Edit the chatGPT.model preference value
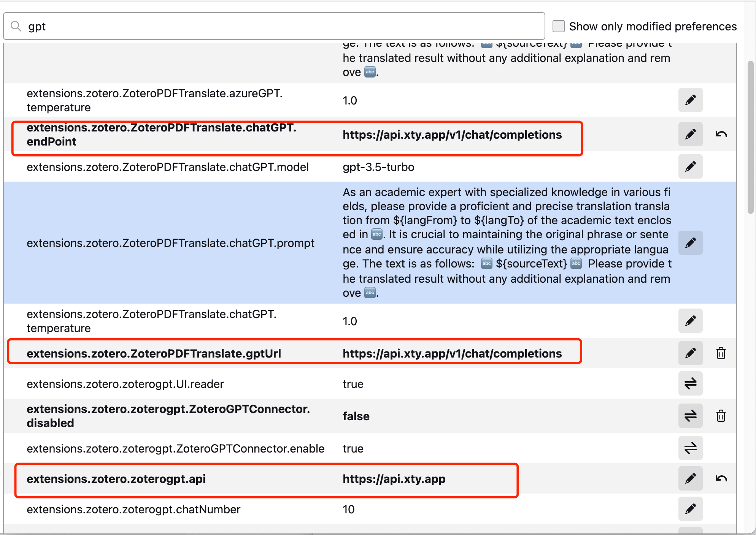 [x=690, y=166]
